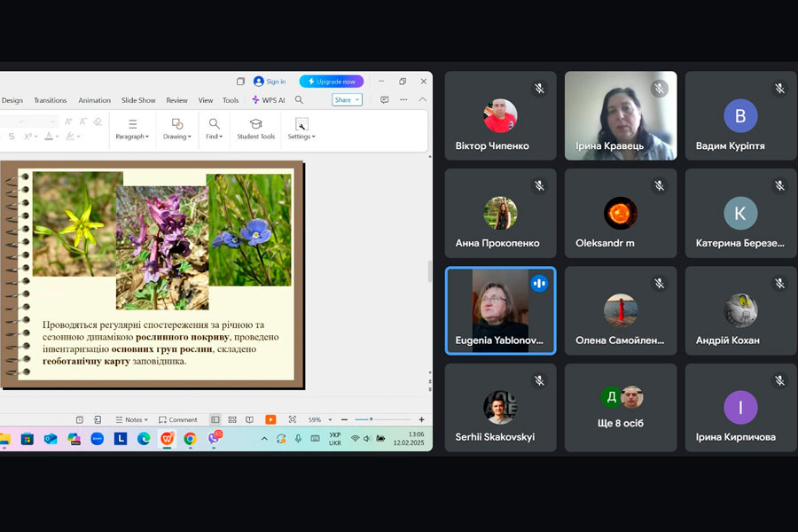Select the 'Ще 8 осіб' participants tile
This screenshot has width=798, height=532.
click(x=621, y=408)
